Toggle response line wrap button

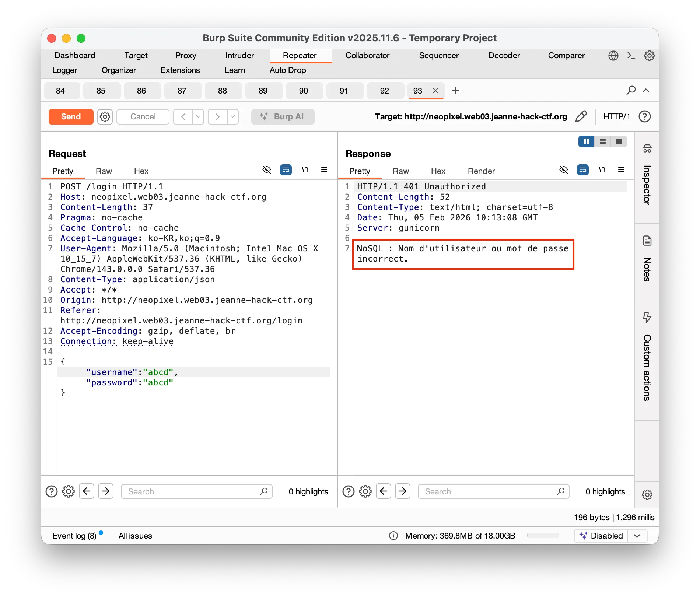[x=582, y=169]
